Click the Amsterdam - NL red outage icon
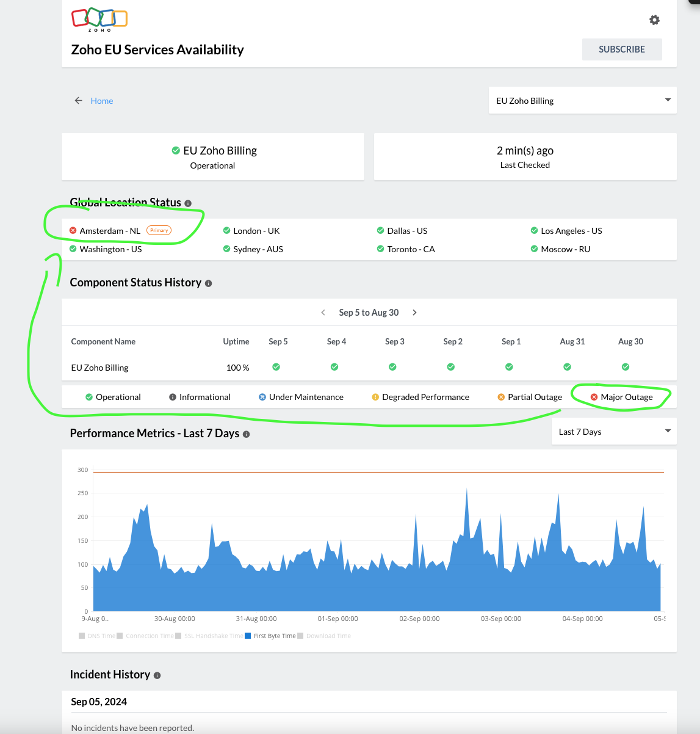 tap(73, 231)
